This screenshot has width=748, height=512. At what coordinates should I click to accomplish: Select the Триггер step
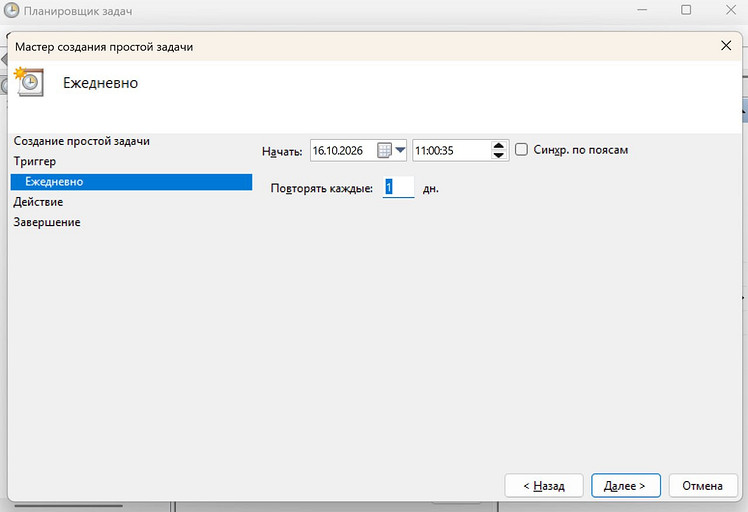35,161
